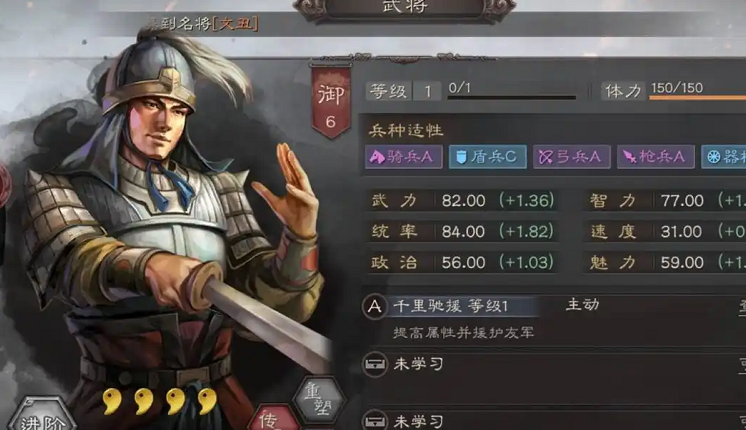Click the 等级 experience progress bar
The width and height of the screenshot is (746, 430).
[512, 98]
